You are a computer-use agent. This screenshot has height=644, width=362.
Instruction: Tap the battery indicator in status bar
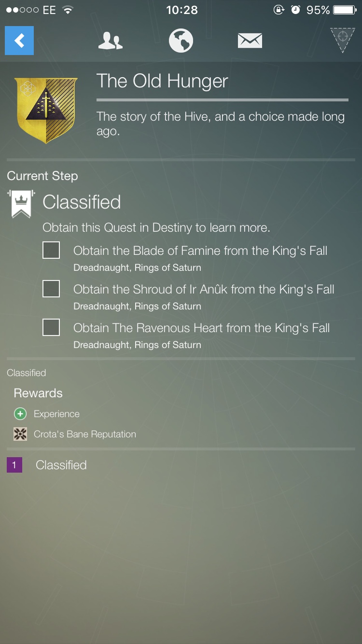[x=345, y=10]
